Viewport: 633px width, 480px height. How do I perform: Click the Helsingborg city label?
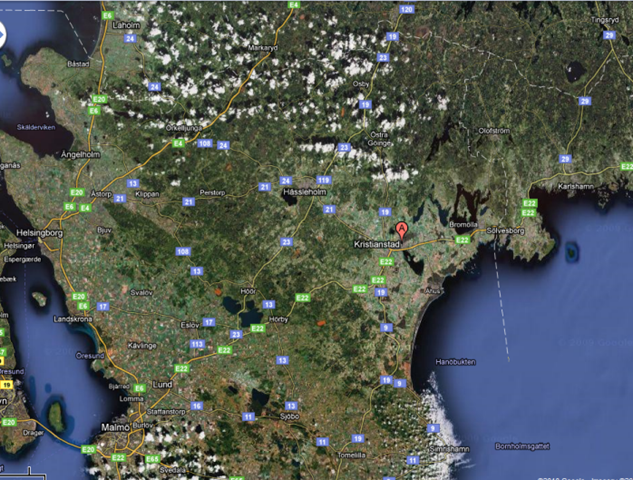40,233
